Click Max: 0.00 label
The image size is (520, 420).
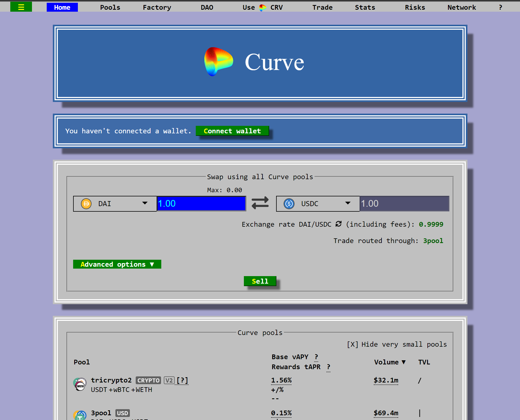224,190
